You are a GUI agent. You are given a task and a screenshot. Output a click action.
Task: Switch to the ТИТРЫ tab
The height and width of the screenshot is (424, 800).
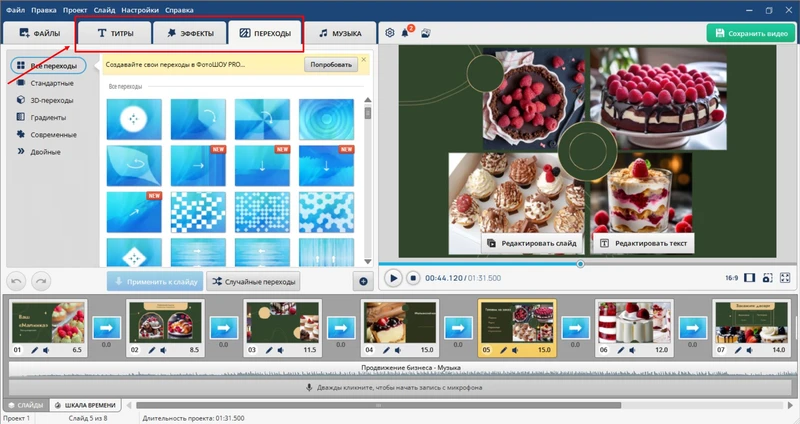tap(115, 33)
